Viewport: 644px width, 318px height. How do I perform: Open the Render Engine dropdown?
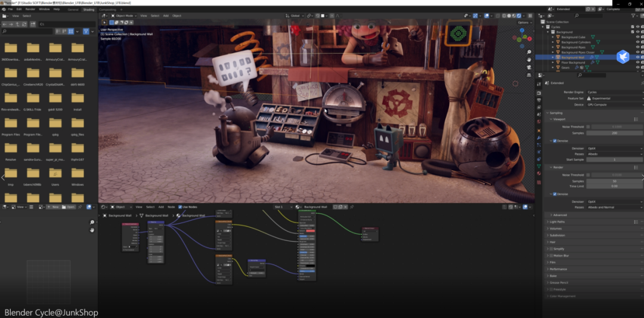pos(615,92)
